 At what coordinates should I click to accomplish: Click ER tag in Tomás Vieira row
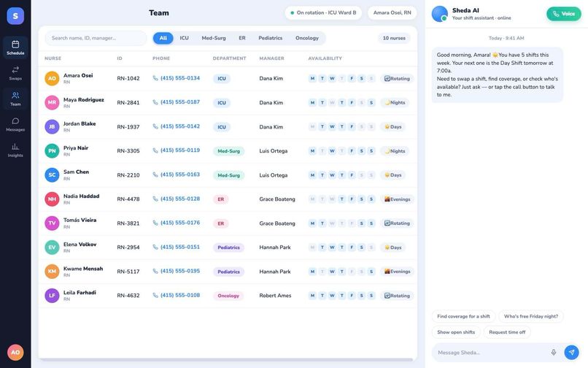click(x=221, y=223)
